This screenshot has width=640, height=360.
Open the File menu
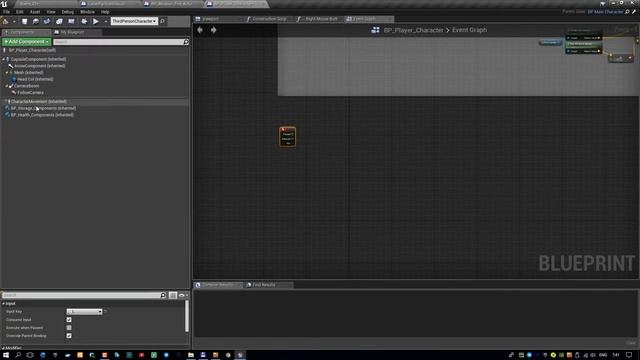click(x=6, y=12)
